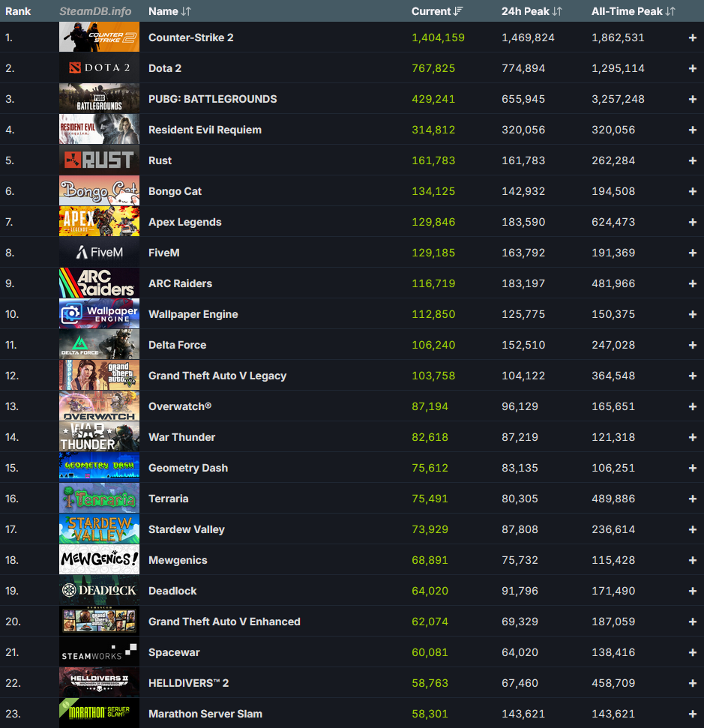Open Grand Theft Auto V Legacy link
The width and height of the screenshot is (704, 728).
[217, 376]
